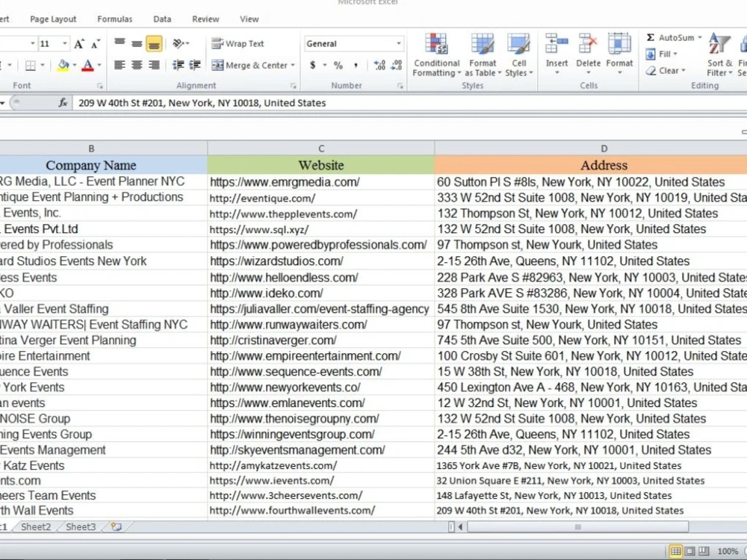Open Conditional Formatting menu

[x=436, y=55]
